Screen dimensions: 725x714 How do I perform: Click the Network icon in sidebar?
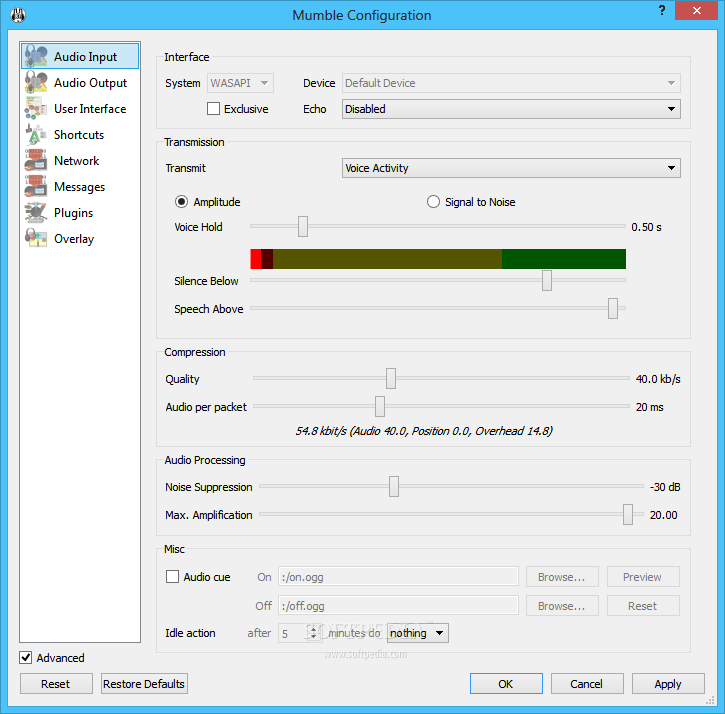click(36, 160)
